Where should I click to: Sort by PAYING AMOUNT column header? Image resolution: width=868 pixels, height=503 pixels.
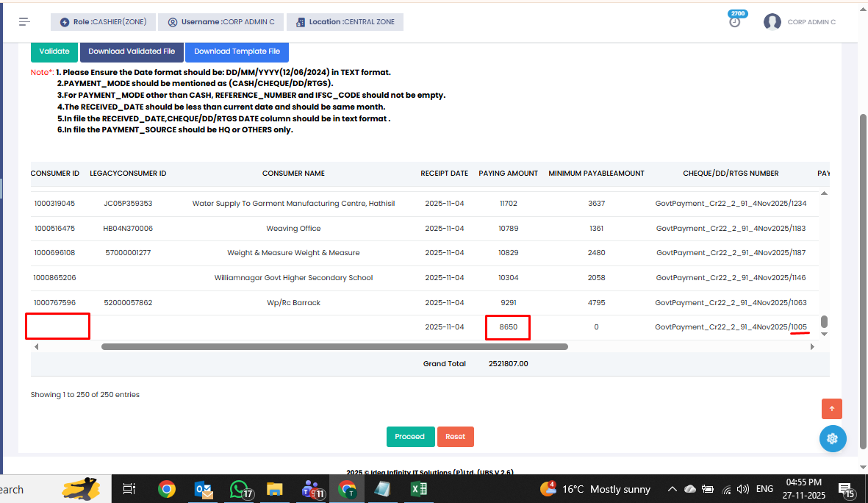[508, 174]
